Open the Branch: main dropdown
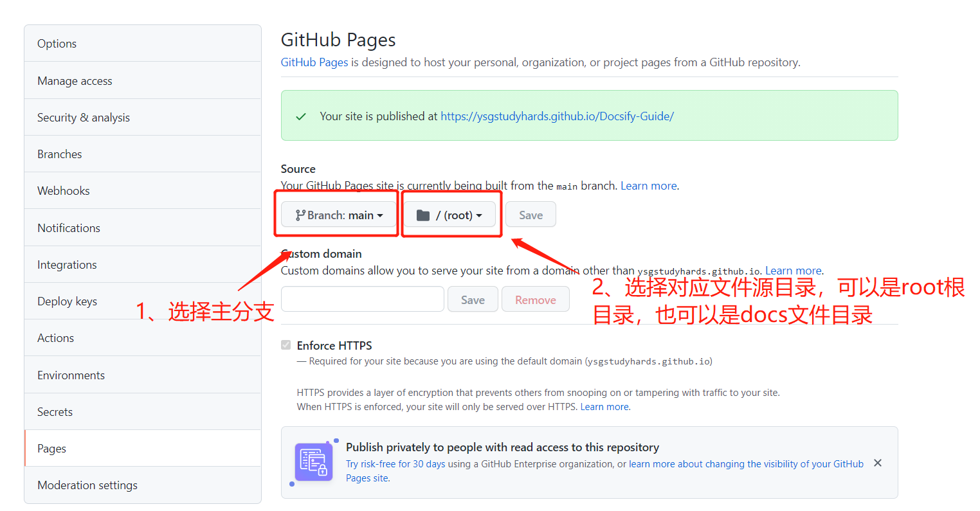980x511 pixels. tap(339, 215)
